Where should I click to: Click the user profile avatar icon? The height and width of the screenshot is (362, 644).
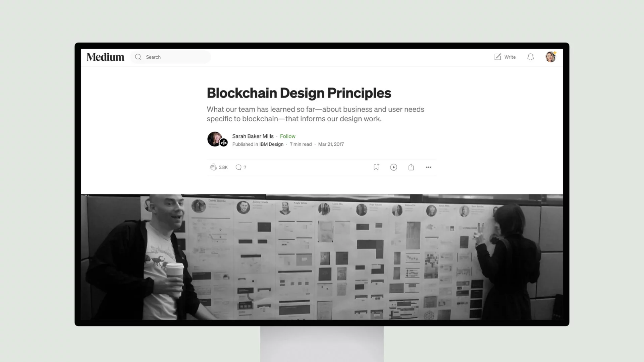pos(551,57)
